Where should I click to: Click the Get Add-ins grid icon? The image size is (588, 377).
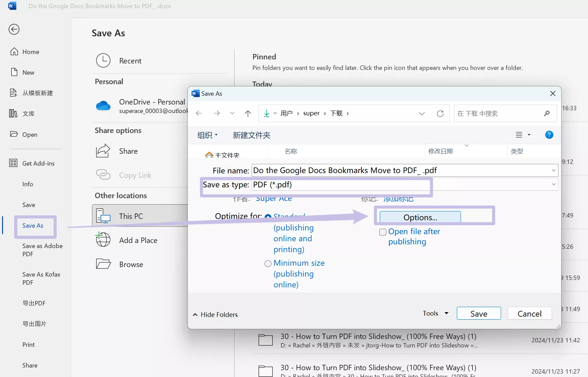coord(13,163)
